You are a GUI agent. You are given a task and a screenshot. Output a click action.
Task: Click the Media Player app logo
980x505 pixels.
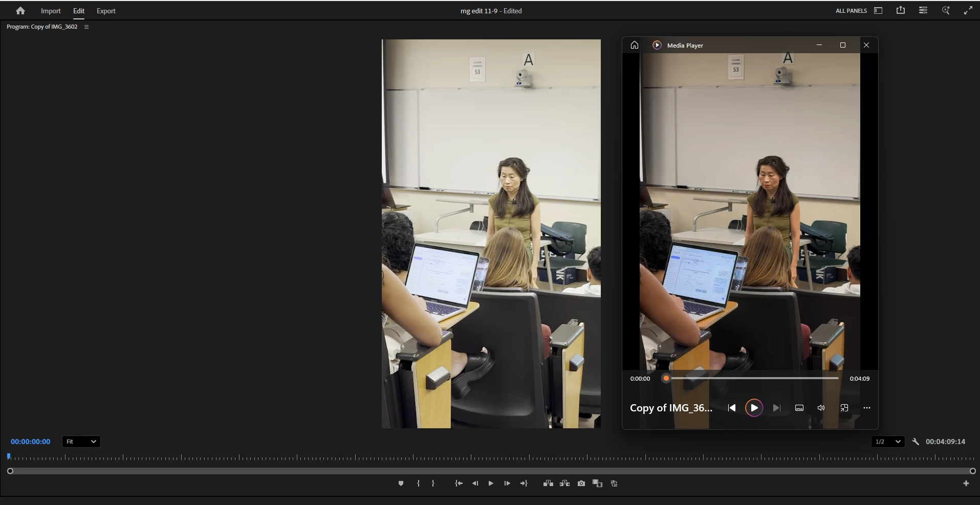657,45
